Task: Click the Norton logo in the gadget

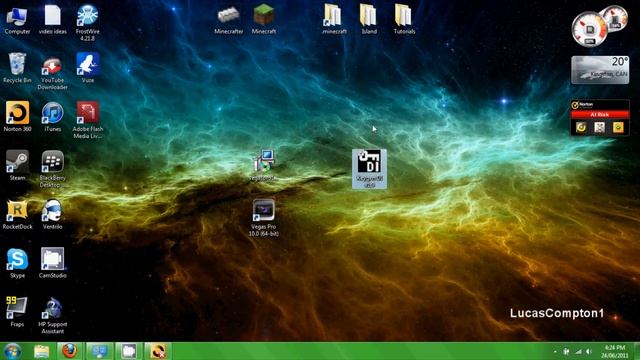Action: click(583, 105)
